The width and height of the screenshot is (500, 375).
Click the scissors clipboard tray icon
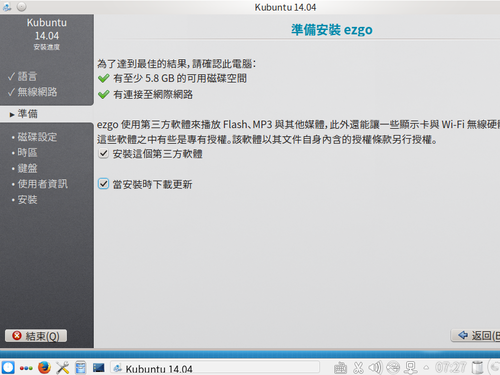click(358, 368)
